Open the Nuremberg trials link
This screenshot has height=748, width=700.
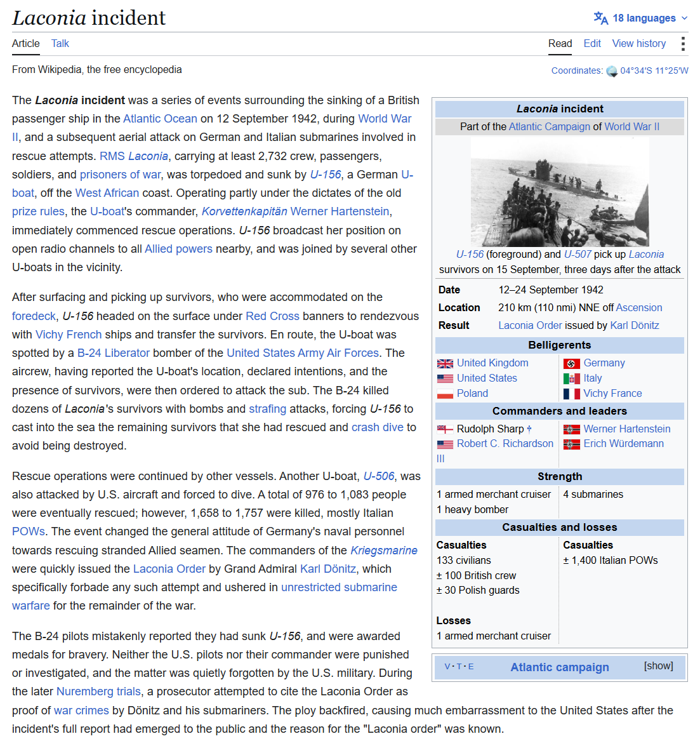tap(98, 691)
